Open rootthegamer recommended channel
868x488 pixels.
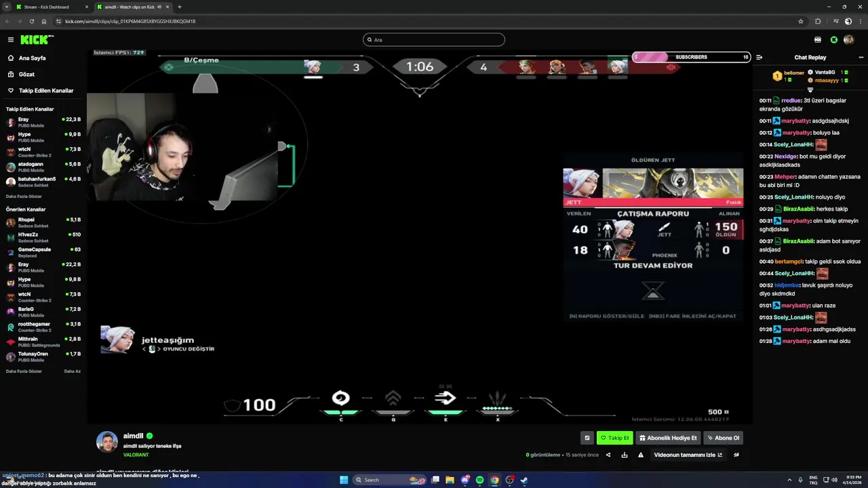point(43,327)
